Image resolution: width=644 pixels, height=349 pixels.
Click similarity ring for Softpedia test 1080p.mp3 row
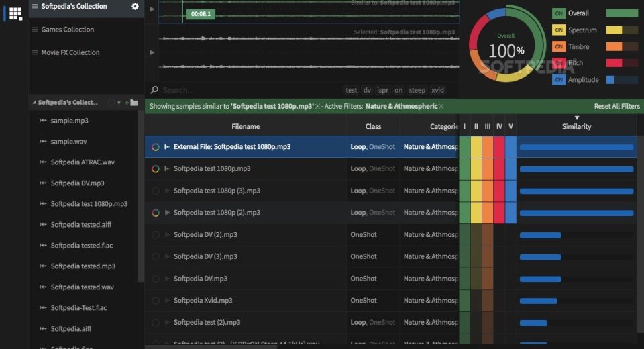[x=155, y=168]
